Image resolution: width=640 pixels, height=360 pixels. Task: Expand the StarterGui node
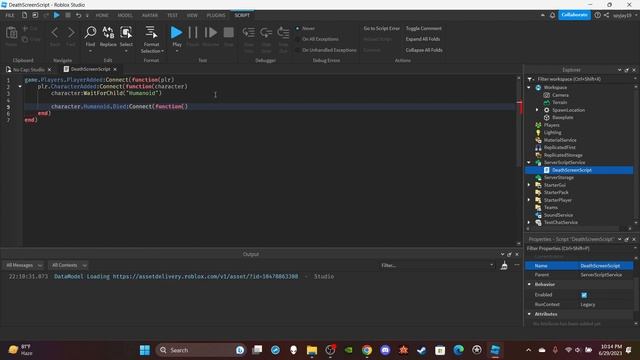pos(529,185)
